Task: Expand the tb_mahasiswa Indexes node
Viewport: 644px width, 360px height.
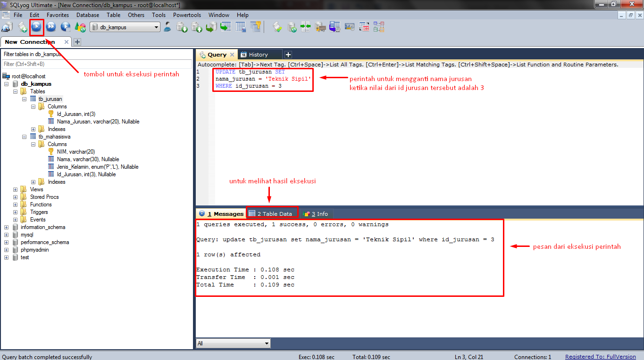Action: (33, 181)
